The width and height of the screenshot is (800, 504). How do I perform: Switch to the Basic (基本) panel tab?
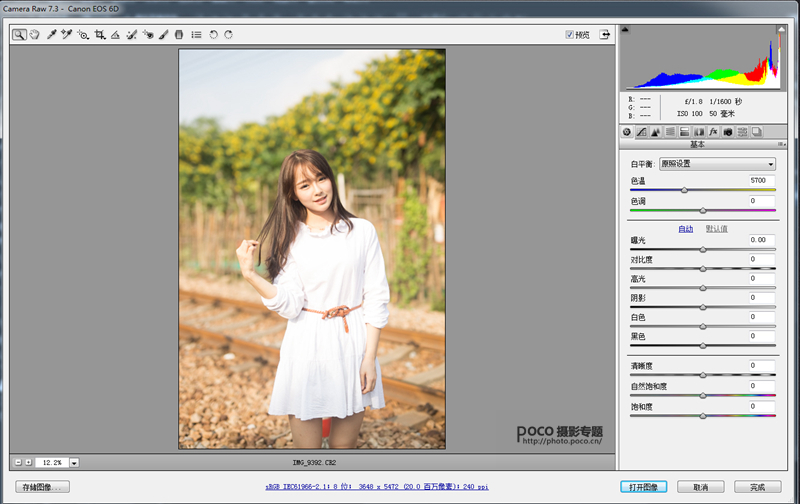[x=627, y=132]
